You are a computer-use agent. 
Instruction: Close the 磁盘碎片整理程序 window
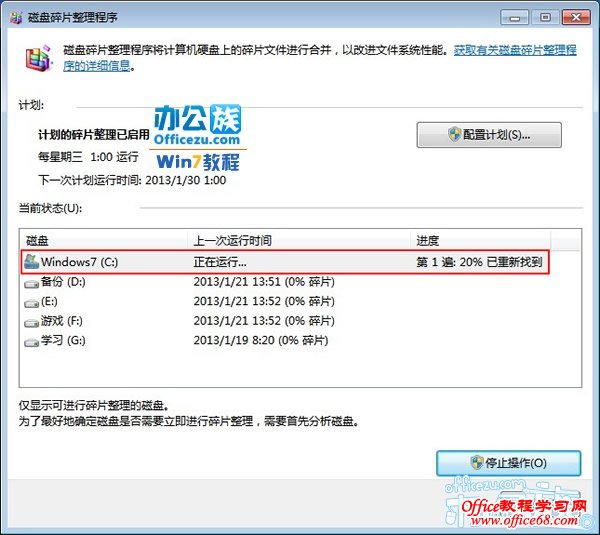pos(576,18)
